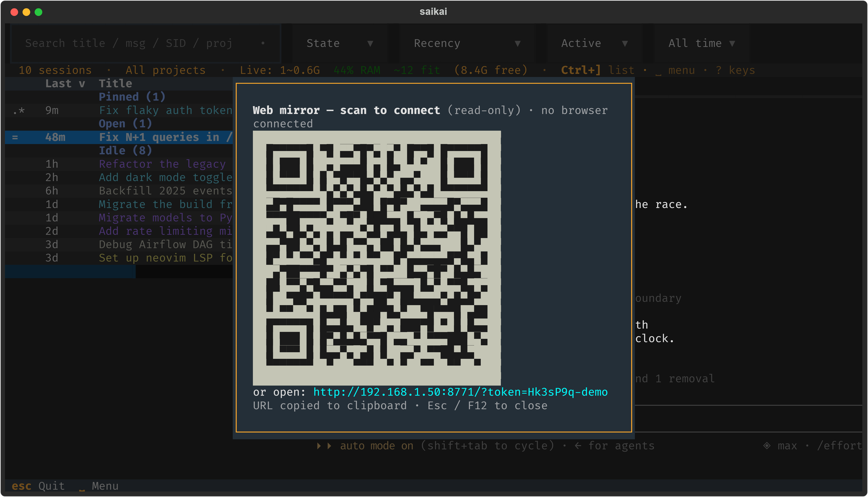Viewport: 868px width, 497px height.
Task: Click the QR code in web mirror dialog
Action: (x=377, y=258)
